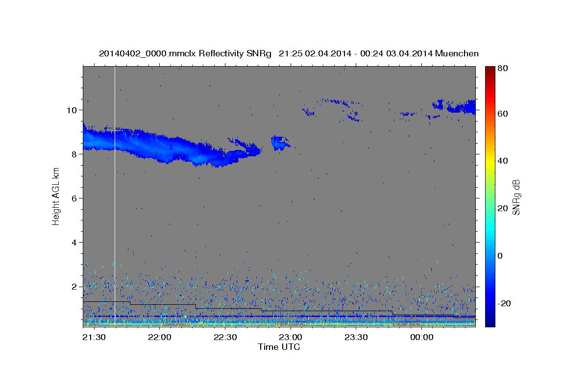Click the 'SNRg dB' colorbar label
The height and width of the screenshot is (392, 588).
516,196
